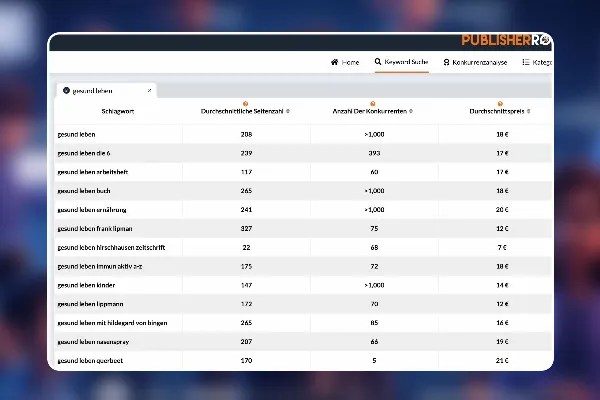The width and height of the screenshot is (600, 400).
Task: Click page count 327 in frank lipman row
Action: (x=246, y=229)
